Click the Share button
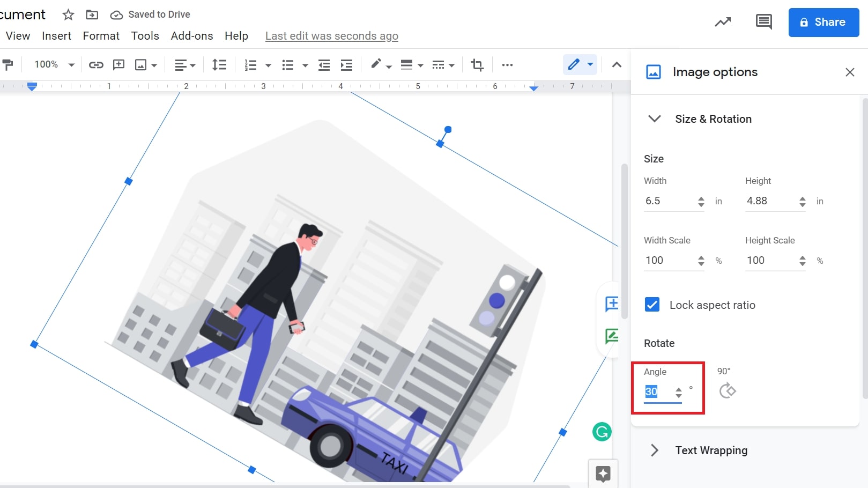The image size is (868, 488). [823, 22]
